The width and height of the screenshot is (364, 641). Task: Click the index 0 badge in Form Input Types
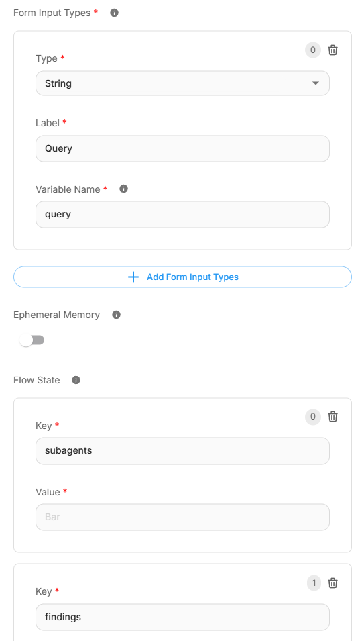point(313,50)
